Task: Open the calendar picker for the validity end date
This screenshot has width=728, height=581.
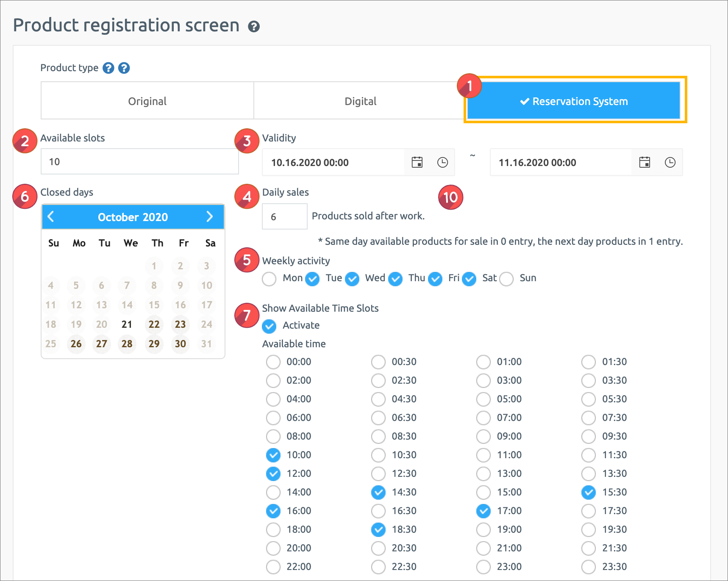Action: point(645,162)
